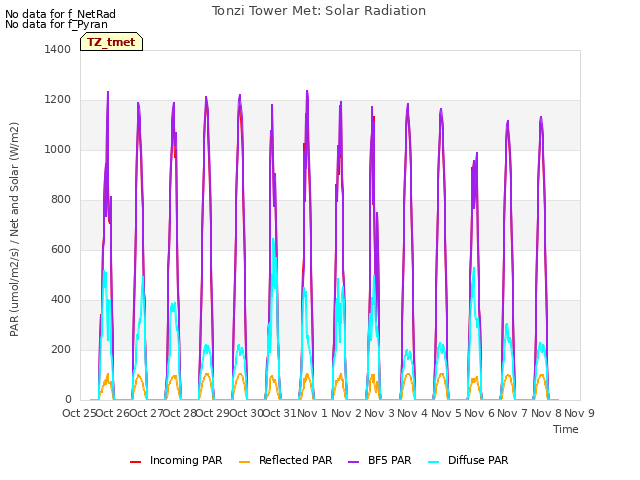The image size is (640, 480).
Task: Click the y-axis label PAR / Net and Solar
Action: 14,229
